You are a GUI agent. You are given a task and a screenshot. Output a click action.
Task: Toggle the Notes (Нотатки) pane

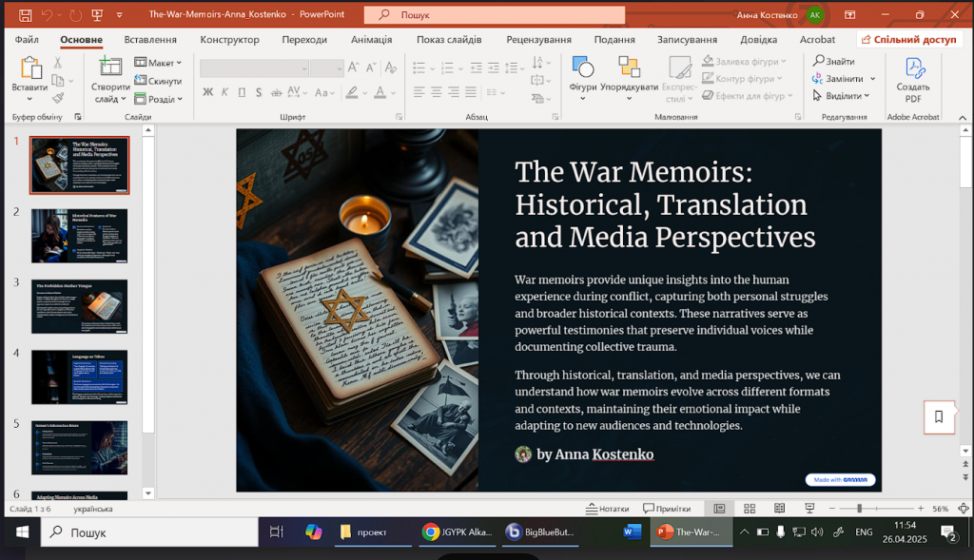click(x=607, y=509)
